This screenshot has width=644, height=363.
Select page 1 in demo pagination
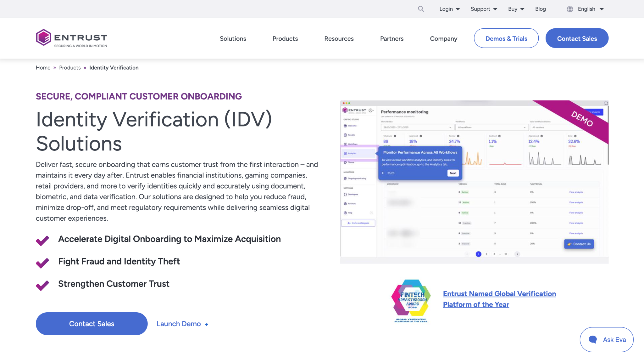click(478, 254)
